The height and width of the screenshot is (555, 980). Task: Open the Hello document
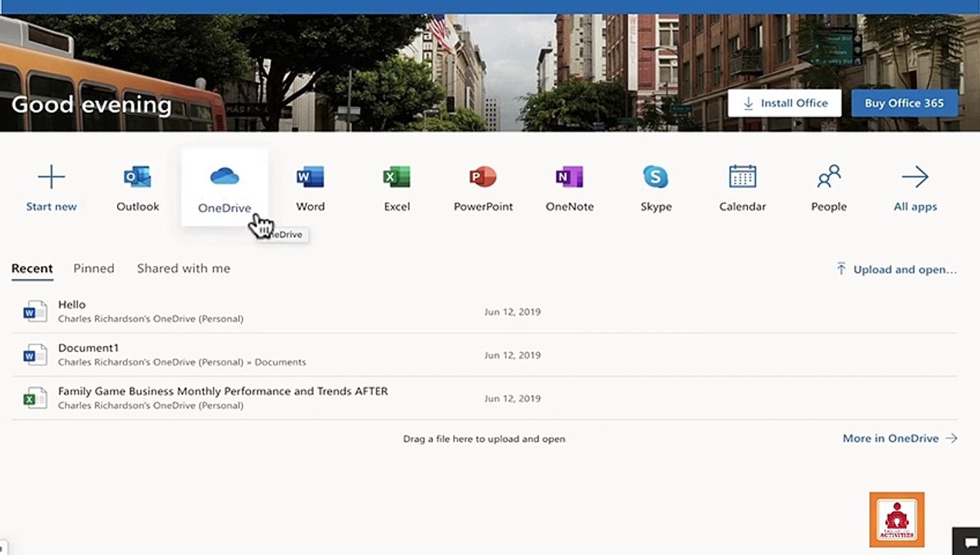tap(72, 304)
